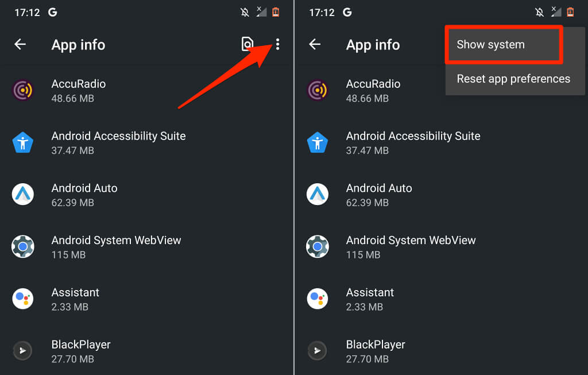Tap muted bell icon in right status bar
The height and width of the screenshot is (375, 588).
tap(539, 12)
